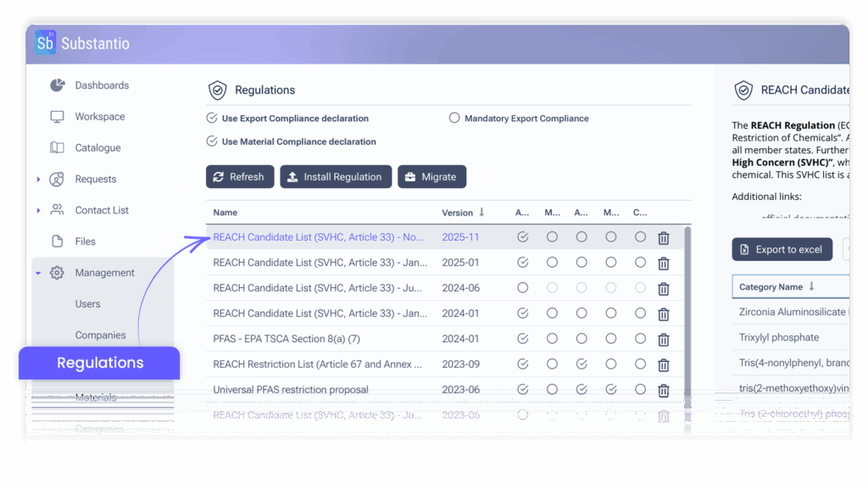
Task: Open the Dashboards section icon
Action: pyautogui.click(x=57, y=85)
